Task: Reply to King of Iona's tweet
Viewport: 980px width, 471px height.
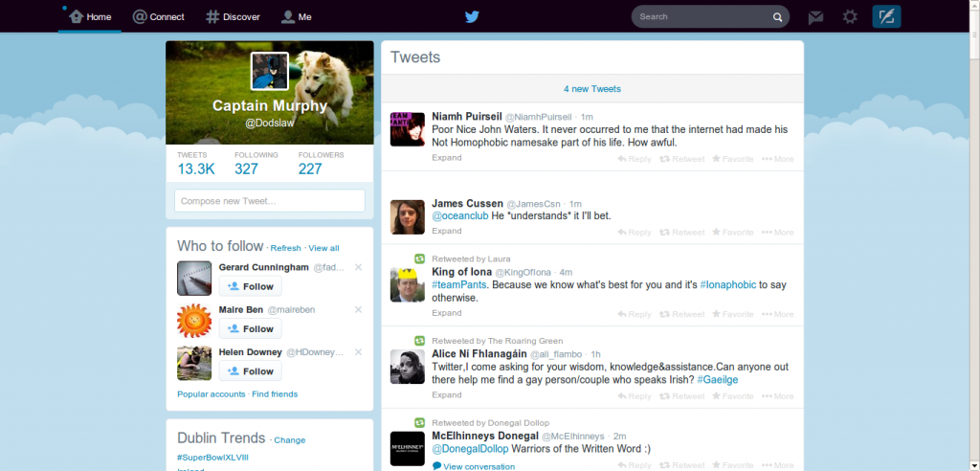Action: (635, 314)
